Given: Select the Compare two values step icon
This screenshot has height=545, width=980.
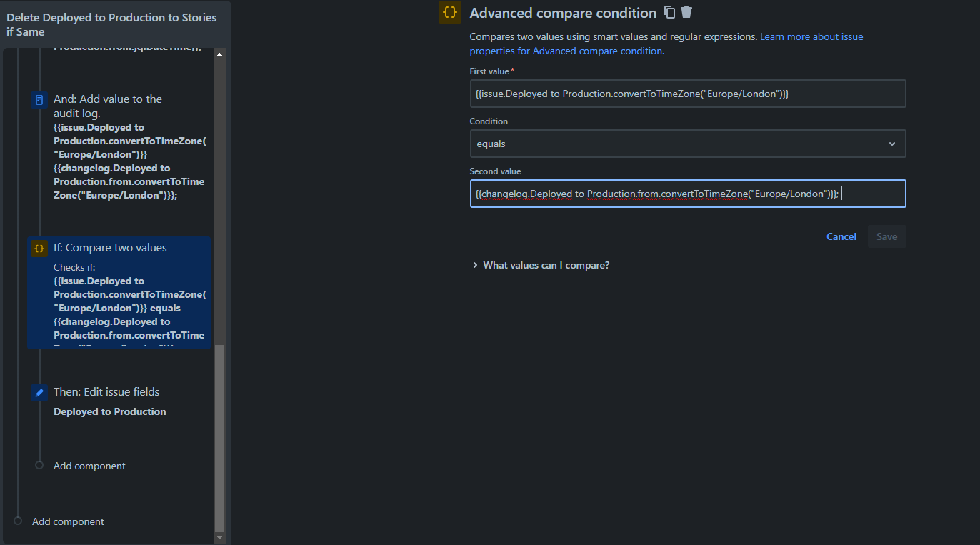Looking at the screenshot, I should (39, 249).
